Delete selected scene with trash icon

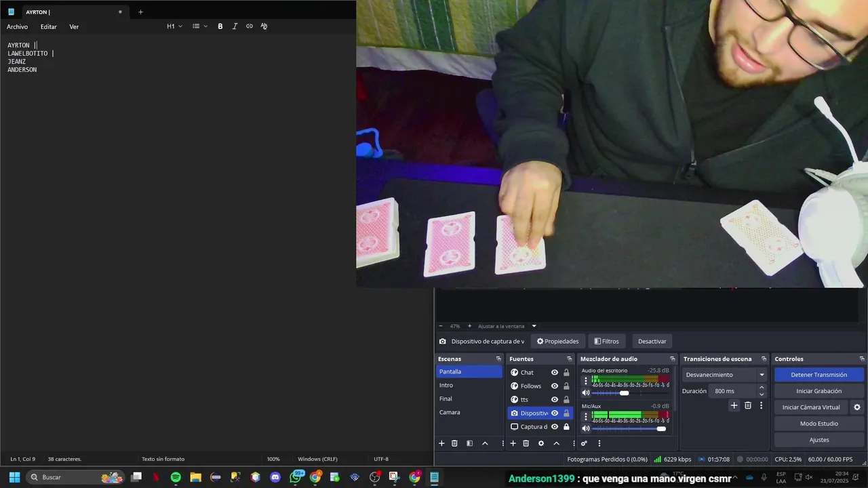tap(454, 443)
